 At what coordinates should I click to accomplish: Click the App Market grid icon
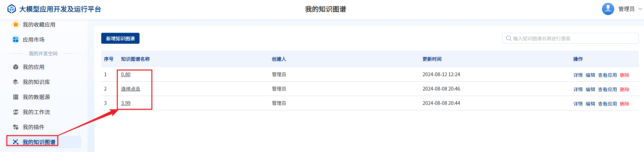pos(15,40)
